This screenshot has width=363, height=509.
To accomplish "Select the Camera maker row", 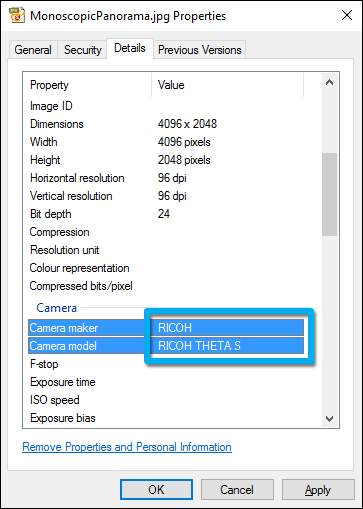I will (x=166, y=328).
